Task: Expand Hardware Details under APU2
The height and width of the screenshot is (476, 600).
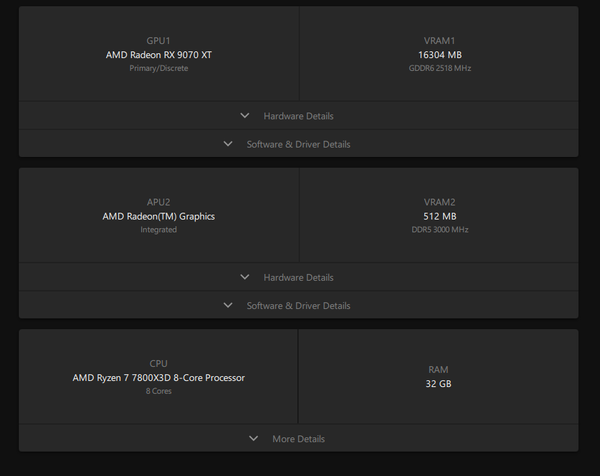Action: tap(298, 277)
